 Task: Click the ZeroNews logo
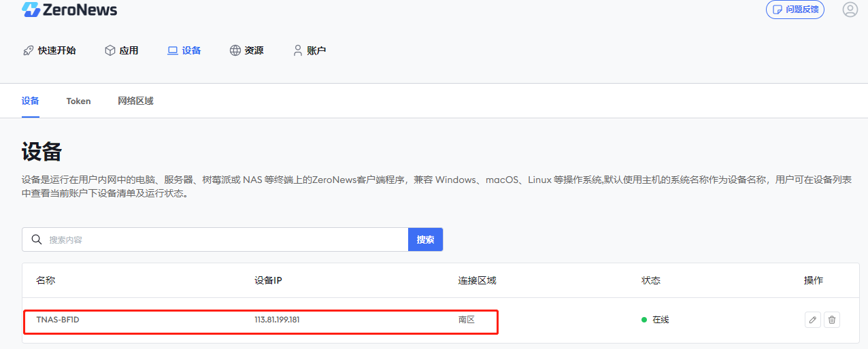69,10
